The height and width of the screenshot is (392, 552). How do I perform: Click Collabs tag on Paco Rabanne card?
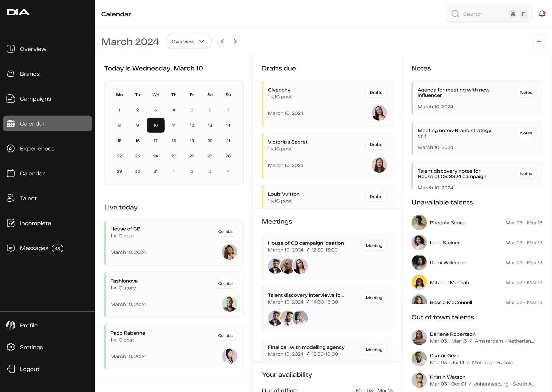tap(225, 335)
